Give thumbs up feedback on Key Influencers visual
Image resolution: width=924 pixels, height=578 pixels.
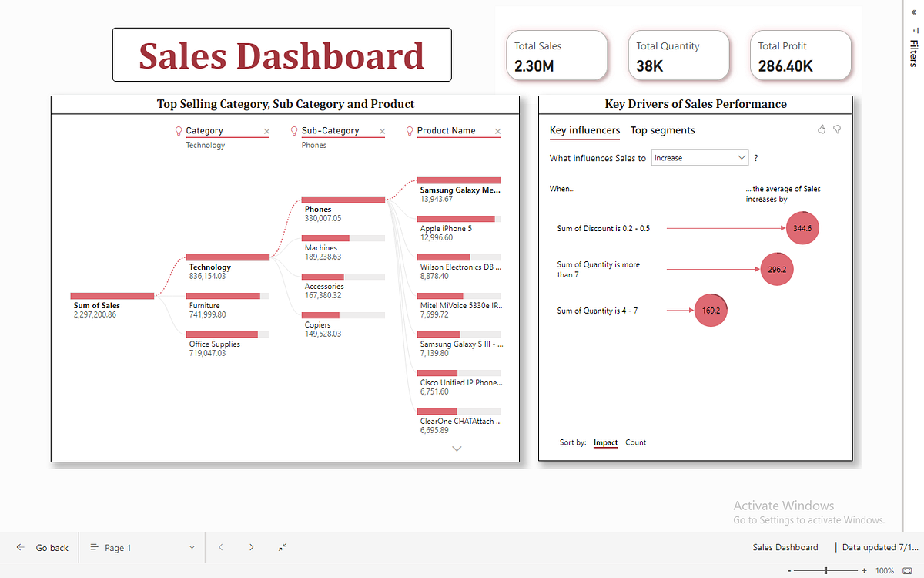[x=821, y=129]
